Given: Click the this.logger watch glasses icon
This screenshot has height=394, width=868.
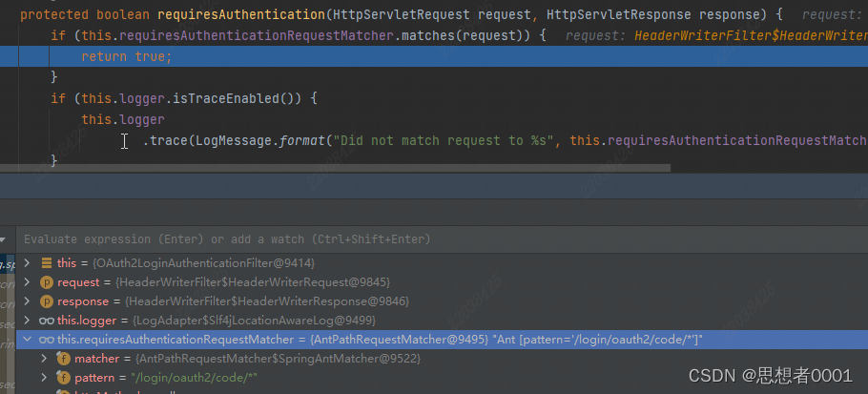Looking at the screenshot, I should point(46,320).
